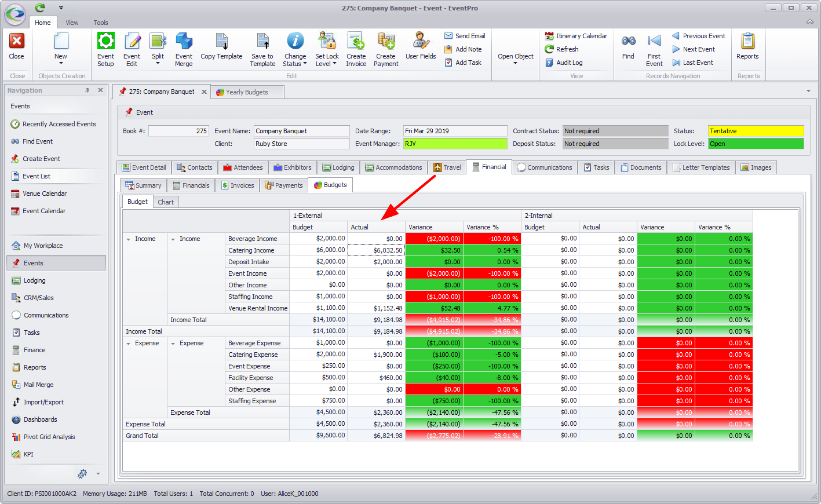Image resolution: width=821 pixels, height=504 pixels.
Task: Open the Invoices sub-tab
Action: pos(238,185)
